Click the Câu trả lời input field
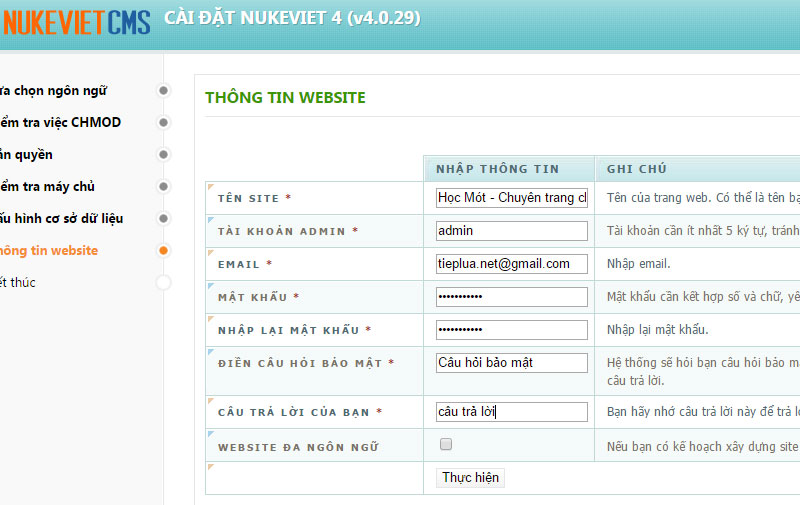This screenshot has width=800, height=505. 512,412
